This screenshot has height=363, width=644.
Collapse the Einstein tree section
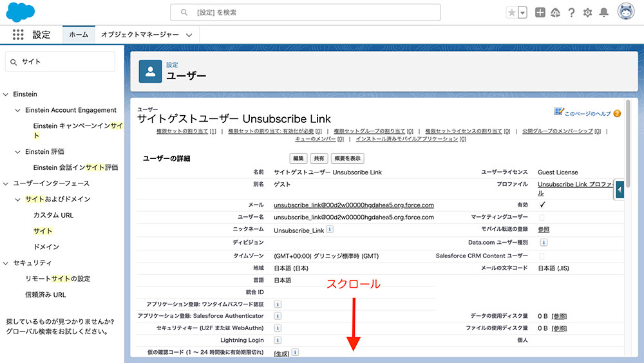(6, 95)
